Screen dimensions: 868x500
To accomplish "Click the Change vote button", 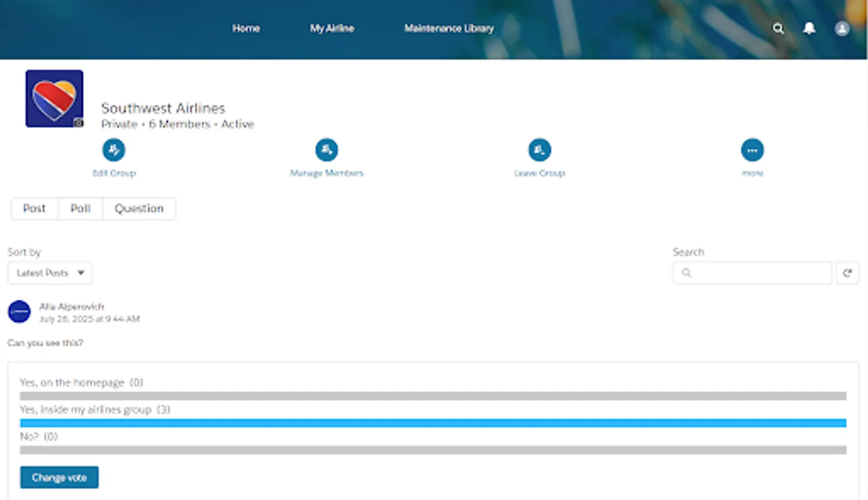I will [x=59, y=477].
